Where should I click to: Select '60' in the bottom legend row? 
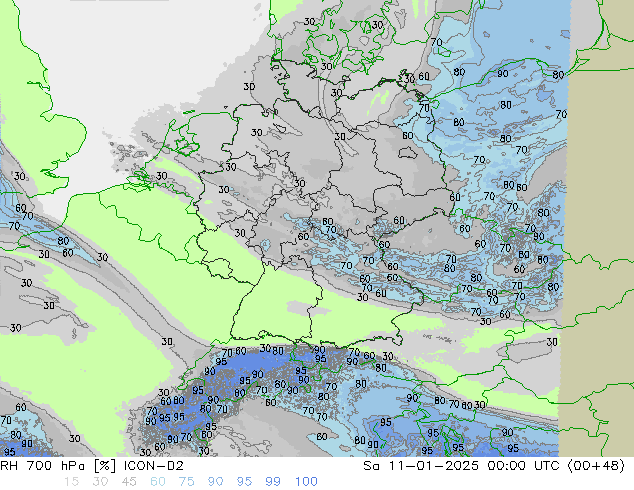point(158,482)
